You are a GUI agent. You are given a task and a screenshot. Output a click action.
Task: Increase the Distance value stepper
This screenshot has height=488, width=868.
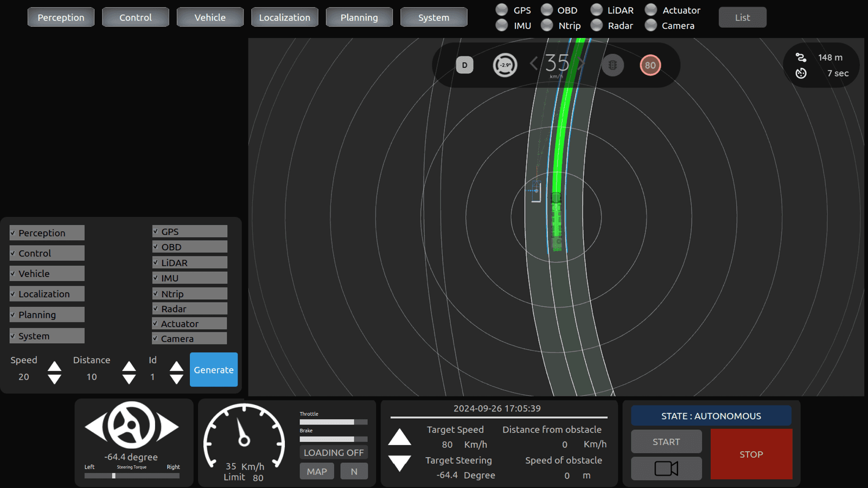coord(129,367)
